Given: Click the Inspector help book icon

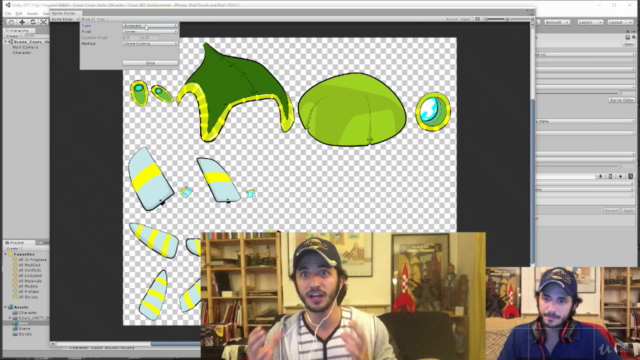Looking at the screenshot, I should pyautogui.click(x=628, y=38).
